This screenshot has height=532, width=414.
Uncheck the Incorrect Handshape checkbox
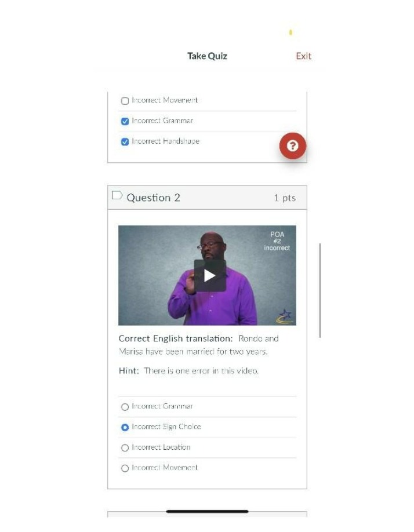(x=125, y=141)
